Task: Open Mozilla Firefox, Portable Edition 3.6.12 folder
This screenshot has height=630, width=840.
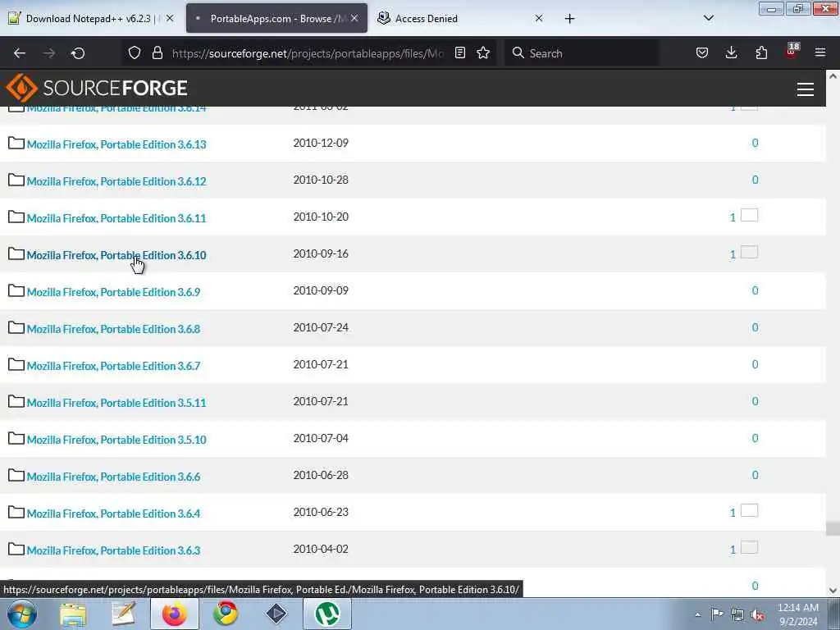Action: [116, 181]
